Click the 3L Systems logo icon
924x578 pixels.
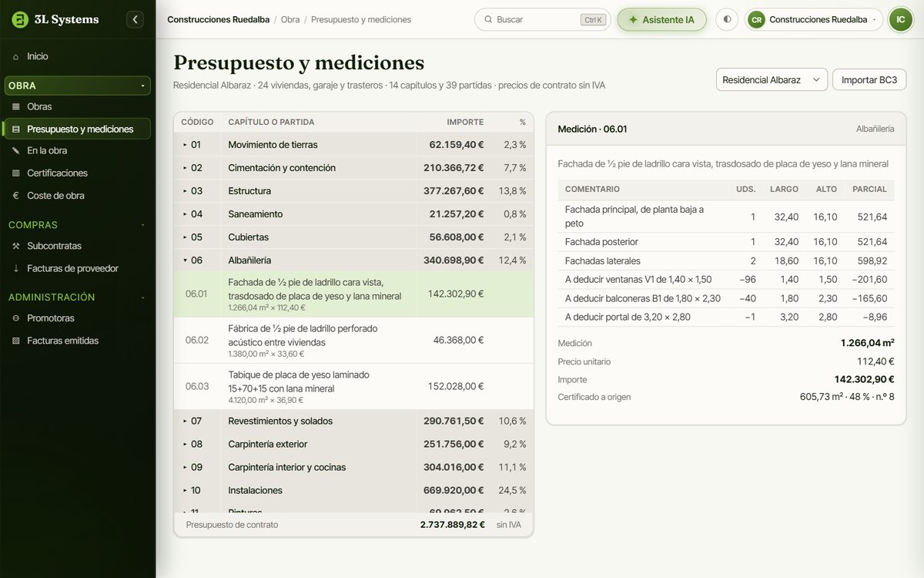point(20,19)
